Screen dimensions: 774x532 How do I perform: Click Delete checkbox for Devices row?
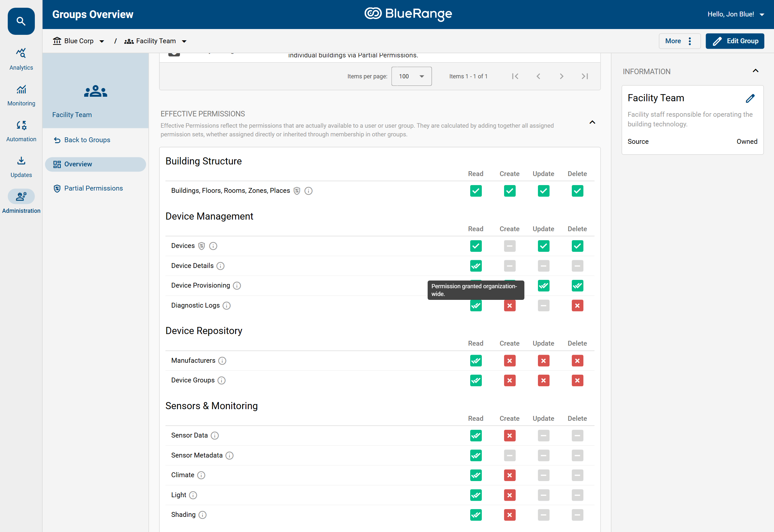[577, 246]
